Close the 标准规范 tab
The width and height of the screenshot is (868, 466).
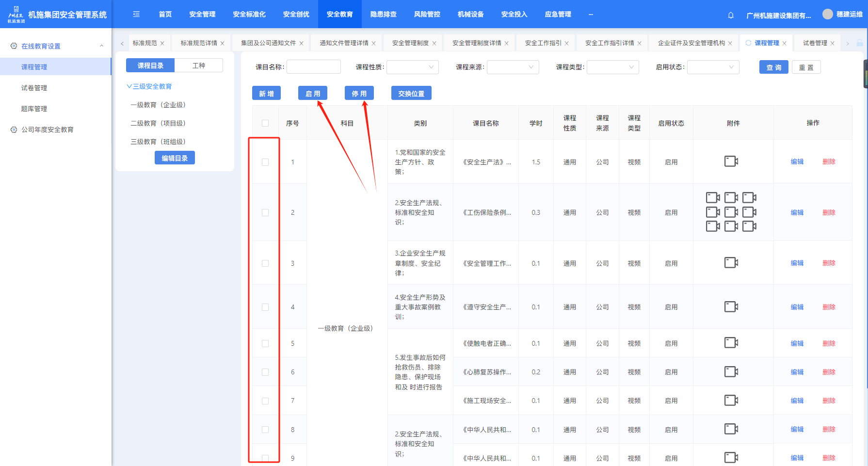coord(162,43)
